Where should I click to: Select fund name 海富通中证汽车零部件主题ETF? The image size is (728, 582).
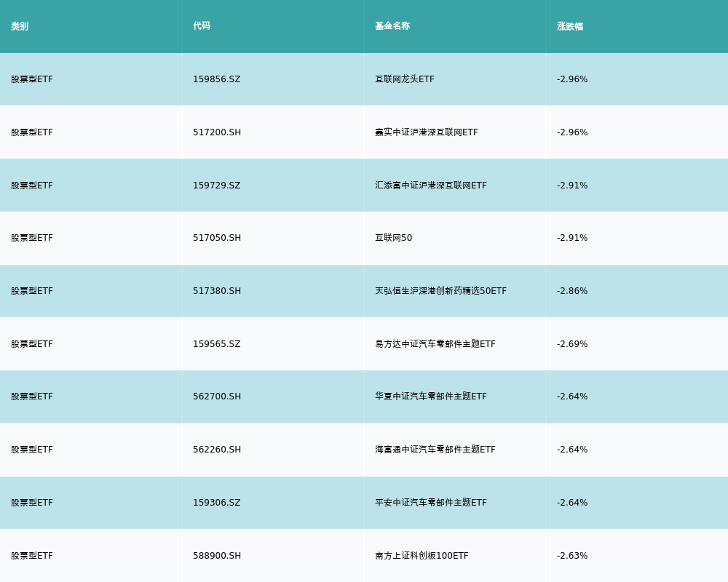[435, 450]
